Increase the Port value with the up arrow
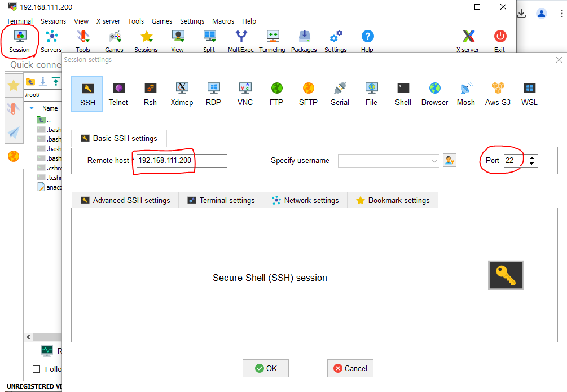This screenshot has width=567, height=392. click(x=531, y=158)
